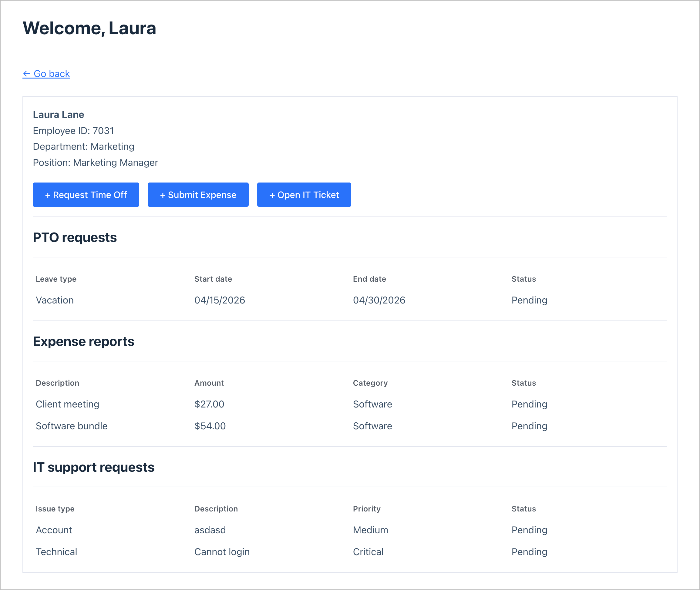The image size is (700, 590).
Task: Click the Amount column header
Action: pos(209,383)
